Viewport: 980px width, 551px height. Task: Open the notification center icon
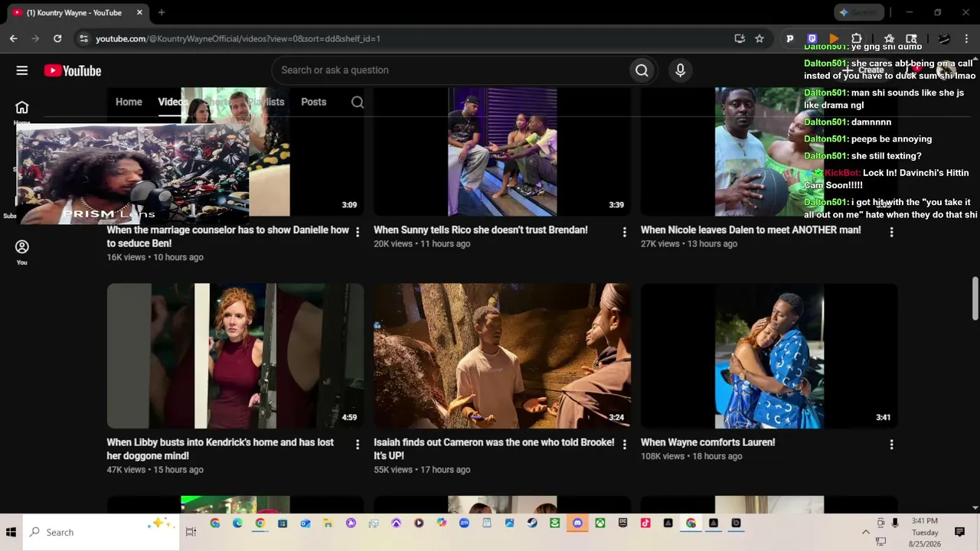coord(959,532)
